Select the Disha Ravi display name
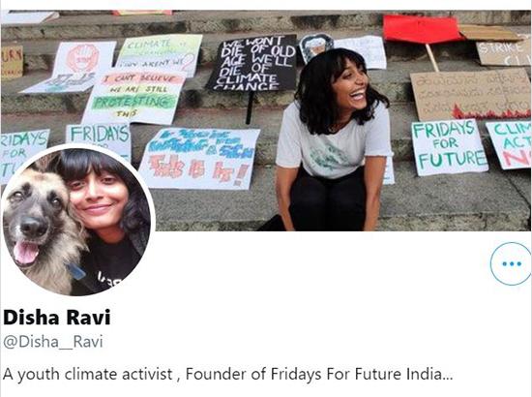Screen dimensions: 532x397 [x=57, y=318]
